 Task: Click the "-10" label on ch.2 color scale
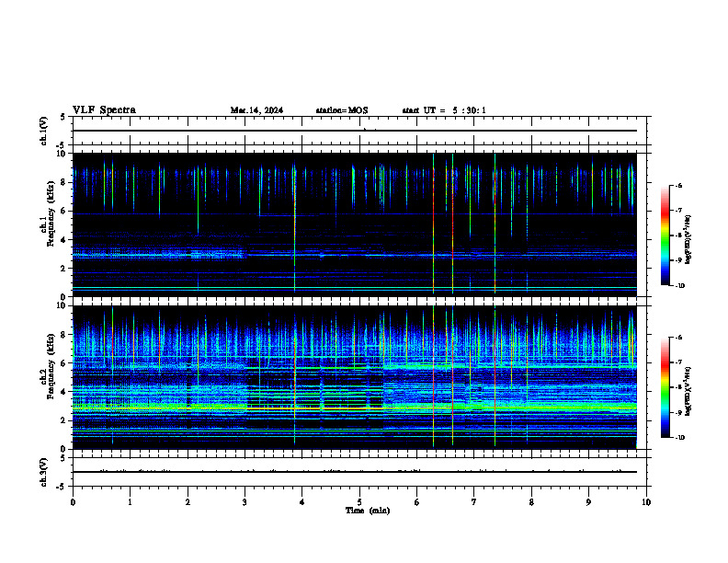pyautogui.click(x=679, y=438)
